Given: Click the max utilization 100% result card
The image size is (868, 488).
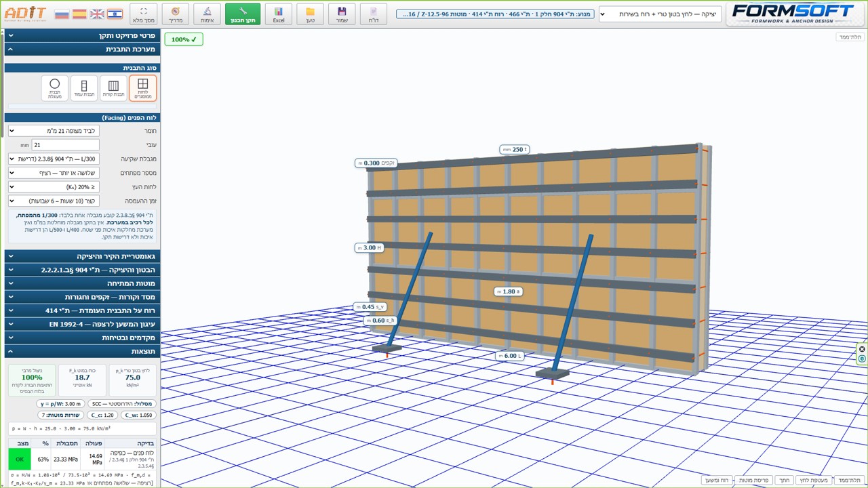Looking at the screenshot, I should pyautogui.click(x=32, y=380).
